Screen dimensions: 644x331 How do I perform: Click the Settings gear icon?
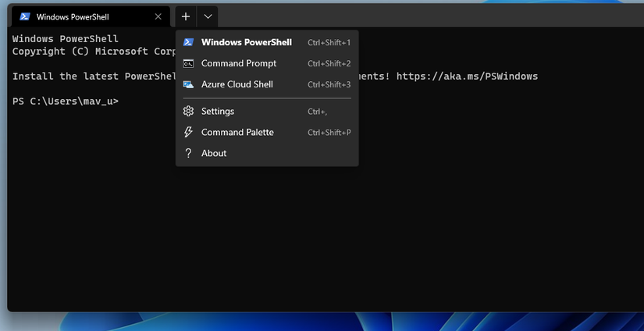188,112
